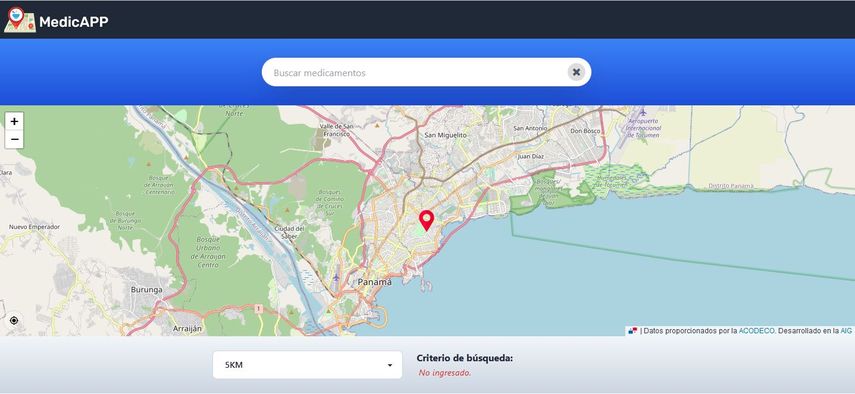This screenshot has width=855, height=394.
Task: Click the Panamá city label on the map
Action: 375,282
